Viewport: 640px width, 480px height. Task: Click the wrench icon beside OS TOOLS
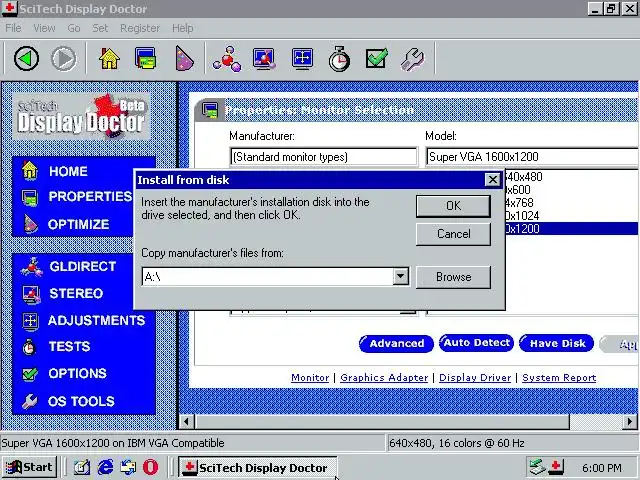pos(29,402)
